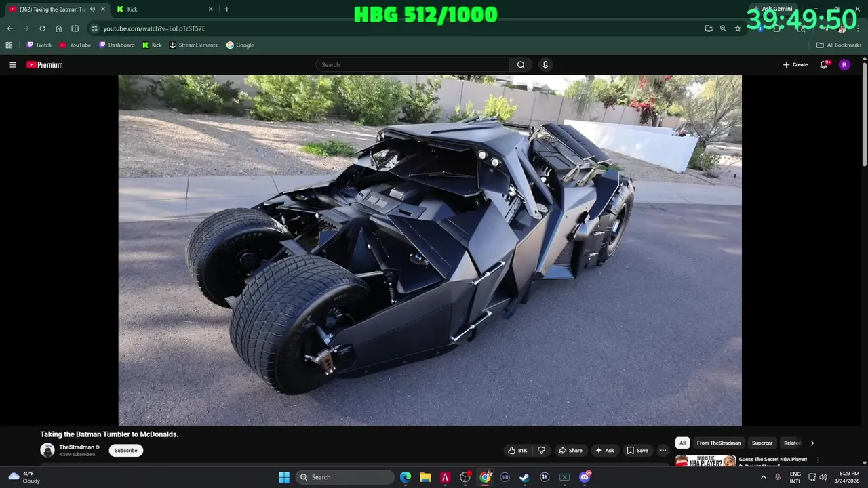Image resolution: width=868 pixels, height=488 pixels.
Task: Go back with browser back arrow
Action: (x=9, y=28)
